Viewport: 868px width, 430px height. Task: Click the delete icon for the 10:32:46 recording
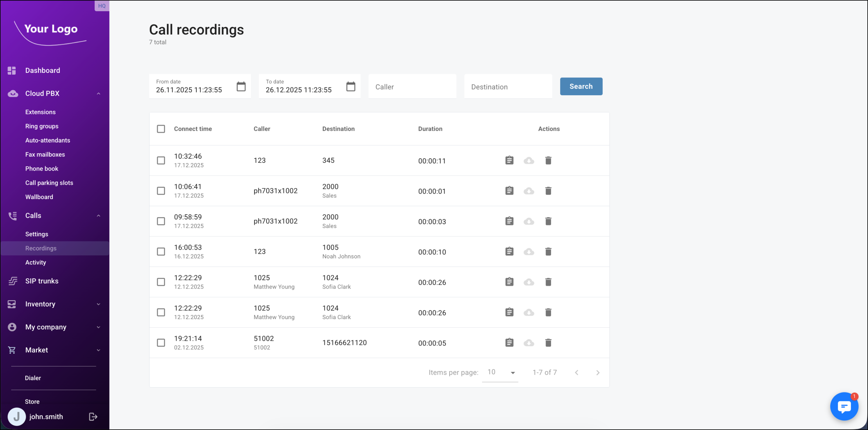(x=548, y=160)
